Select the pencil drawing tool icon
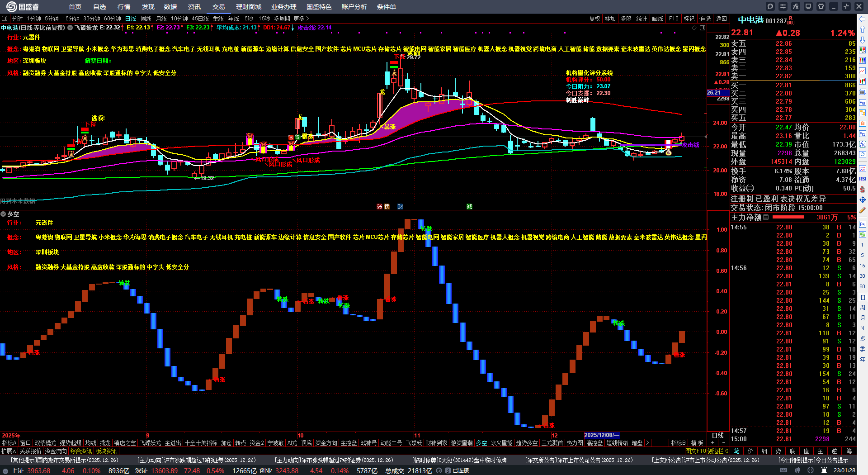Viewport: 868px width, 475px height. click(x=863, y=210)
